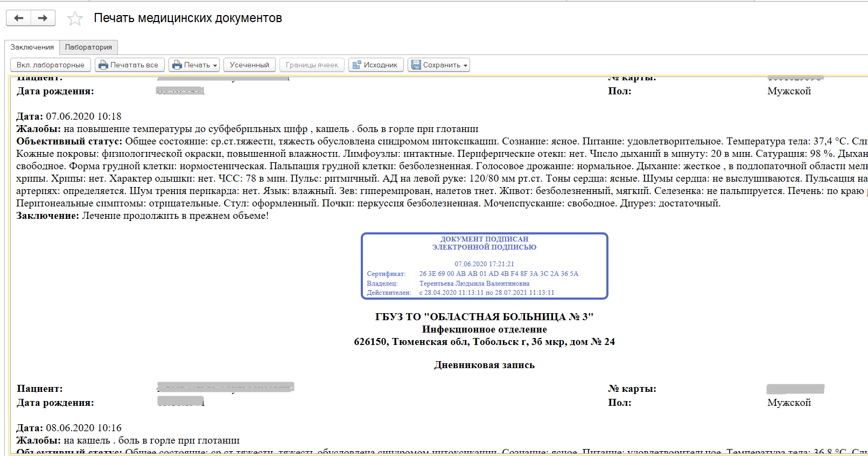
Task: Click the "Заключение" treatment line
Action: tap(142, 216)
